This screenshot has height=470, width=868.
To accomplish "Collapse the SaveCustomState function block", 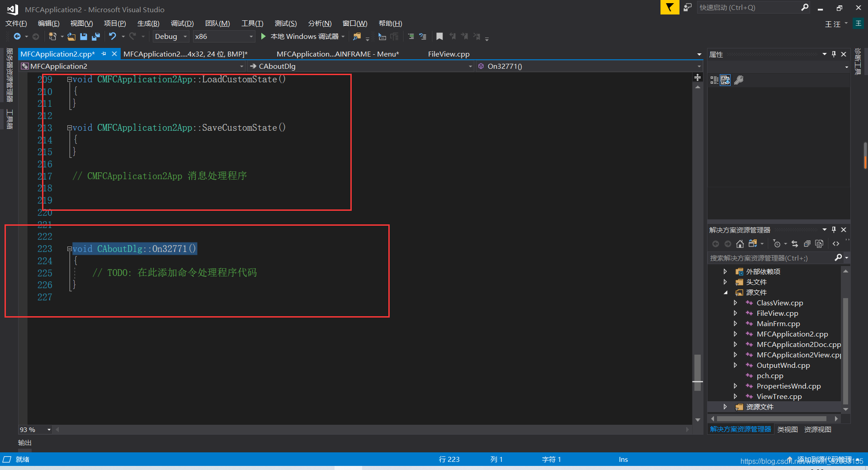I will click(x=69, y=128).
